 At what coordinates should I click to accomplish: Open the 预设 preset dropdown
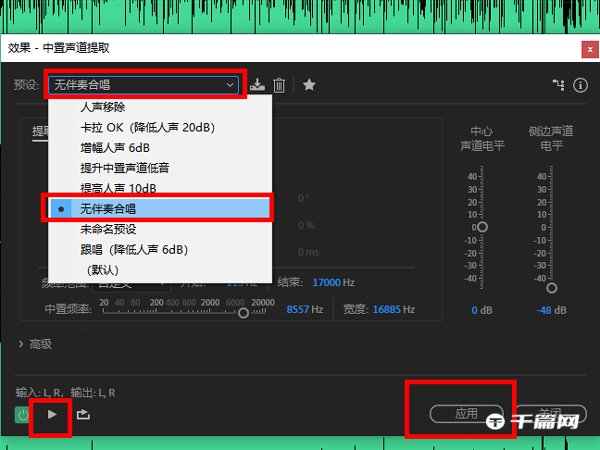click(x=143, y=85)
